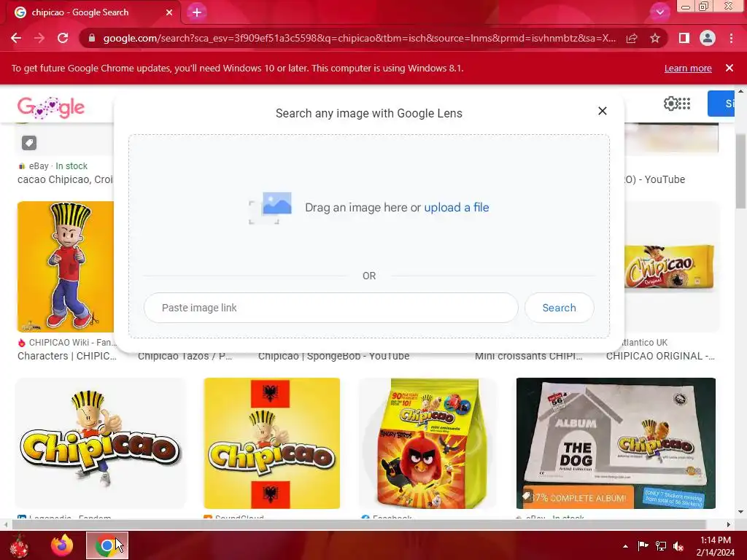Open CHIPICAO ORIGINAL result title
Screen dimensions: 747x560
660,356
